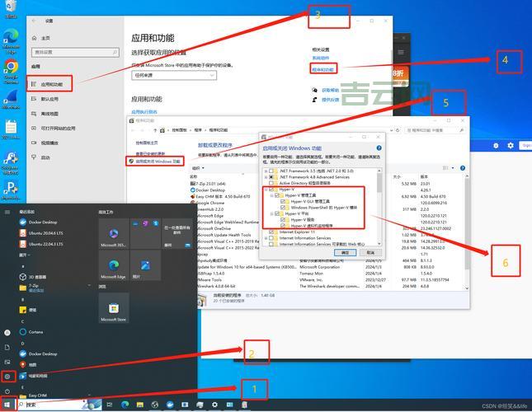Click OK button in Windows Features dialog
This screenshot has width=532, height=412.
tap(345, 253)
